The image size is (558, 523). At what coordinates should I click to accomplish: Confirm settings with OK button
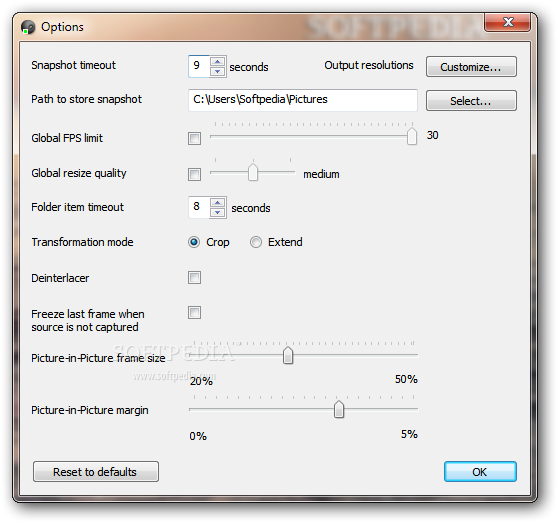click(x=480, y=472)
